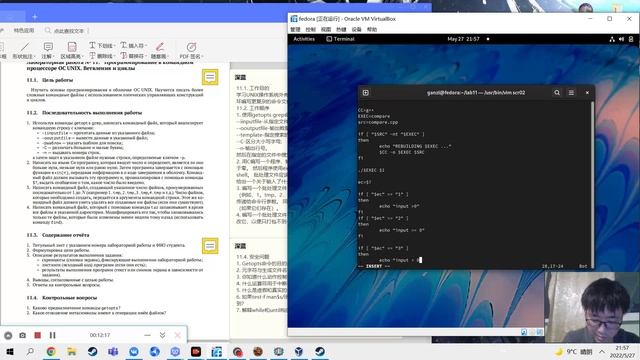The image size is (640, 360).
Task: Open the VK app from the taskbar
Action: click(x=134, y=351)
